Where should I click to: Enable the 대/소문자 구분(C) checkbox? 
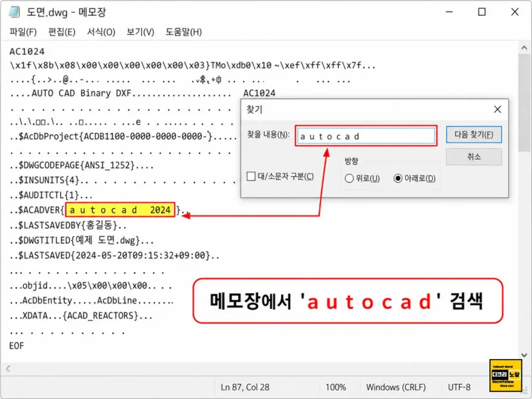click(x=251, y=177)
